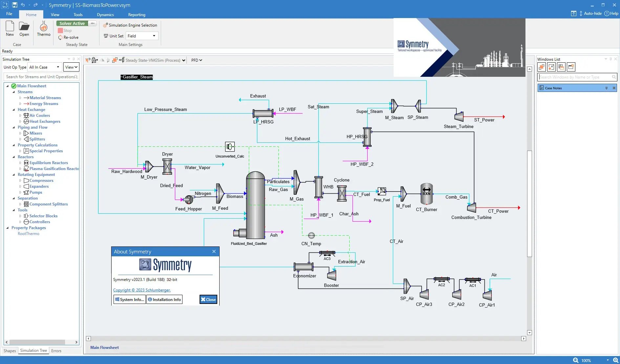Switch to the Errors panel tab
This screenshot has width=620, height=364.
pyautogui.click(x=56, y=351)
